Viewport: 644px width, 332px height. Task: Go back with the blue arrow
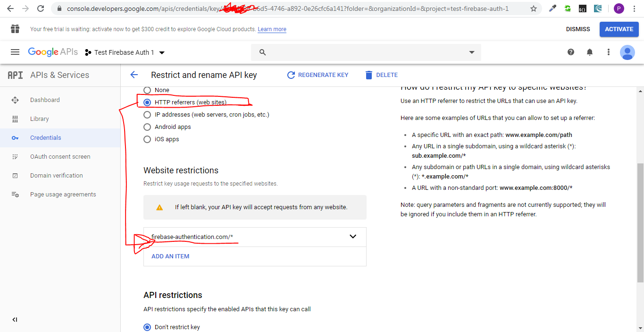point(134,75)
